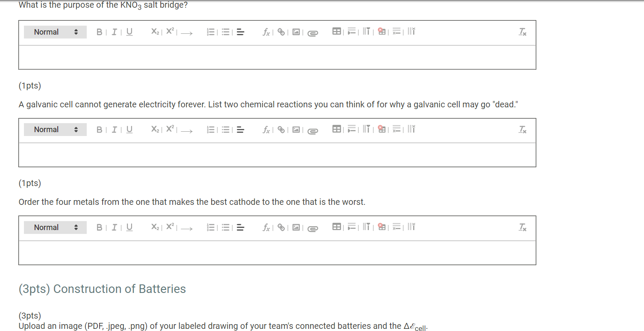
Task: Insert image in the galvanic cell "dead" answer
Action: 296,130
